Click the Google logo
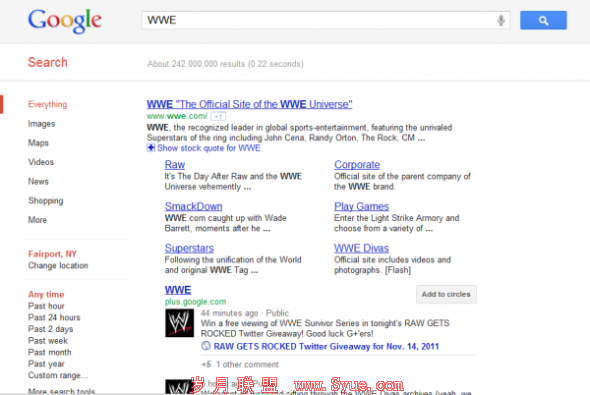This screenshot has height=395, width=590. [65, 21]
